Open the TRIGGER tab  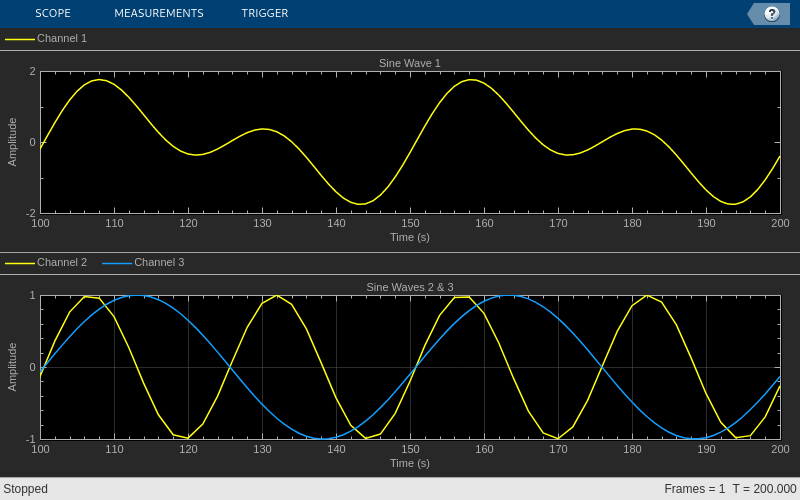(265, 13)
